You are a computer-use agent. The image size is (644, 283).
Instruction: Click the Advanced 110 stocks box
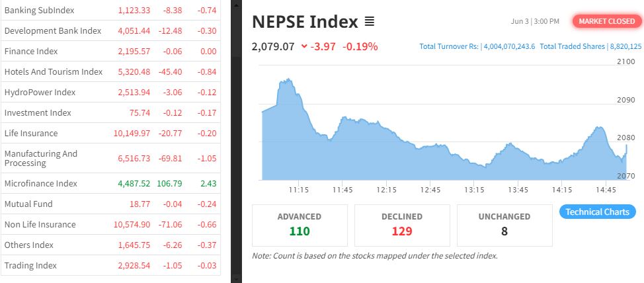(300, 225)
